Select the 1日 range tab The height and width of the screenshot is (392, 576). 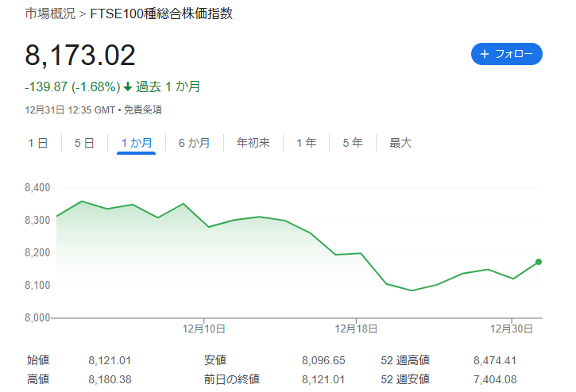pyautogui.click(x=38, y=143)
